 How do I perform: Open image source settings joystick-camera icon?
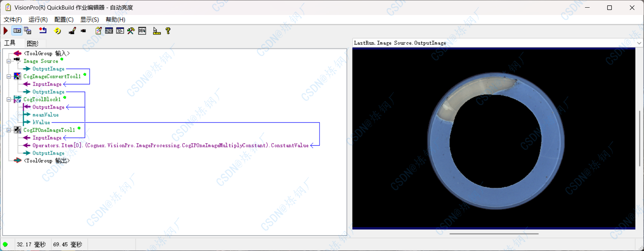tap(72, 31)
